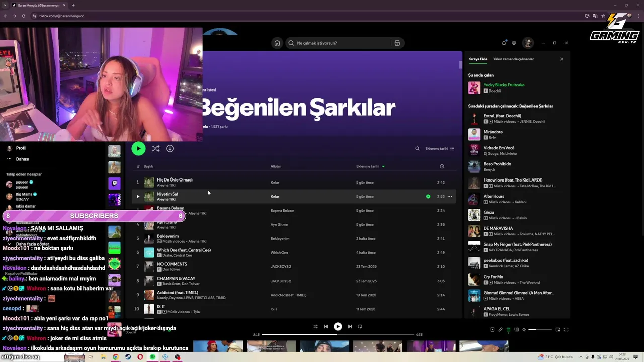Bookmark this page with star icon
Viewport: 644px width, 362px height.
[604, 16]
